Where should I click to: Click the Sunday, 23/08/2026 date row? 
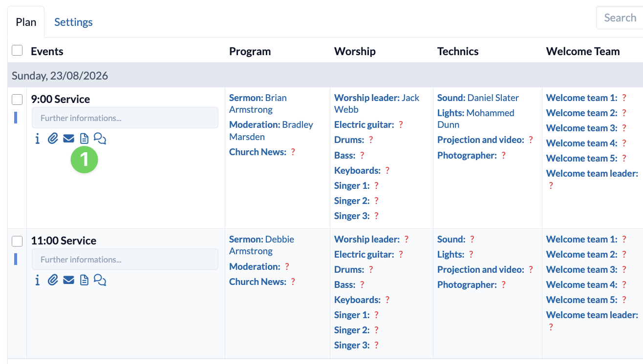click(325, 76)
